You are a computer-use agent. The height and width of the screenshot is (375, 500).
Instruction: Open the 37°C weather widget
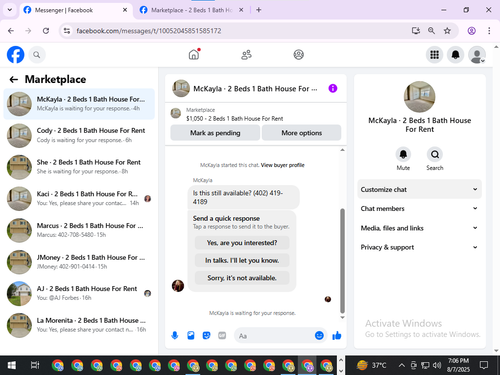371,365
